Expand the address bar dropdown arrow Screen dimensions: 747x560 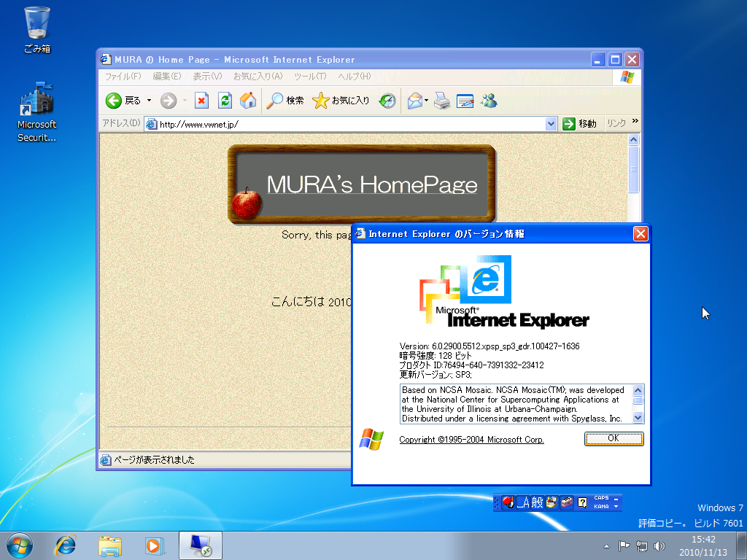tap(551, 124)
